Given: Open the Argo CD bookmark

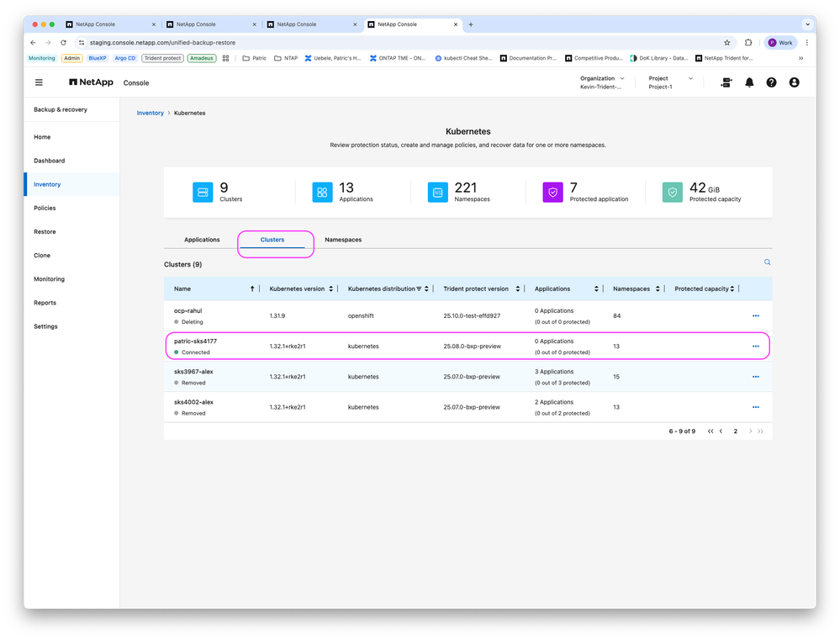Looking at the screenshot, I should pos(124,58).
